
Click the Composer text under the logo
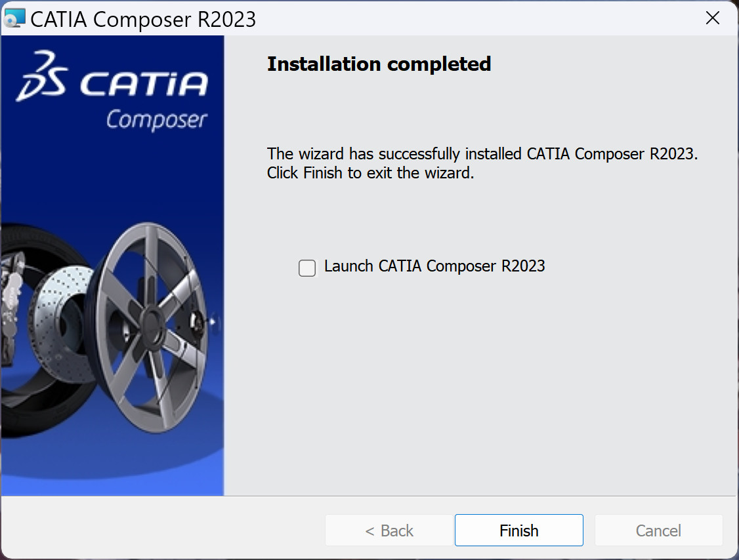click(156, 120)
